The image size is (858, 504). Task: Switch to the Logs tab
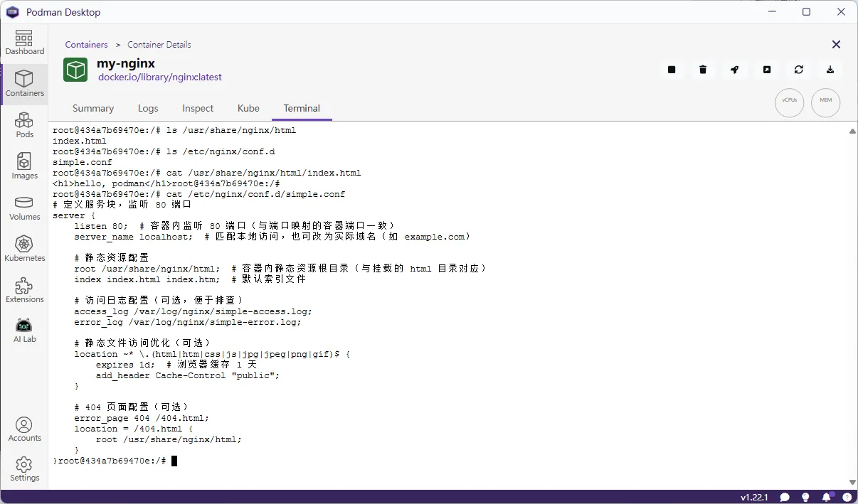click(148, 108)
